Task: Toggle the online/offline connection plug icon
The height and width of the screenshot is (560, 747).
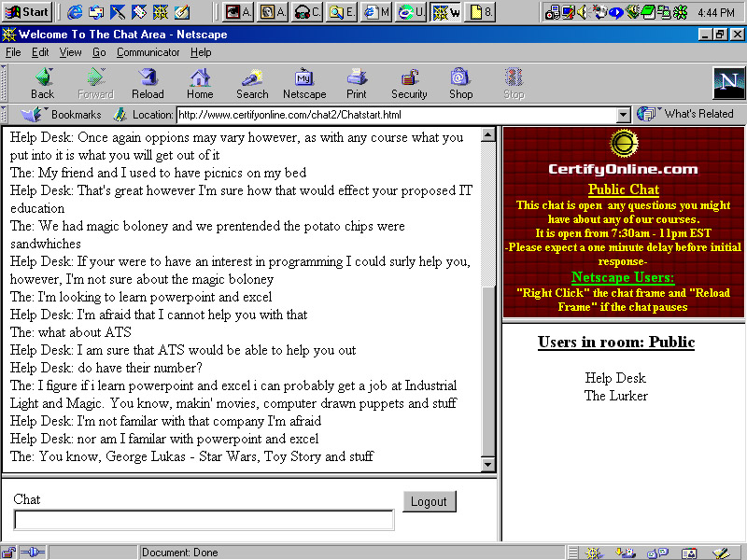Action: point(33,553)
